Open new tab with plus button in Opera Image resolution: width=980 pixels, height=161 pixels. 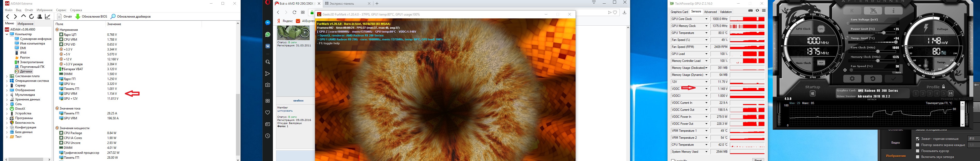point(377,3)
